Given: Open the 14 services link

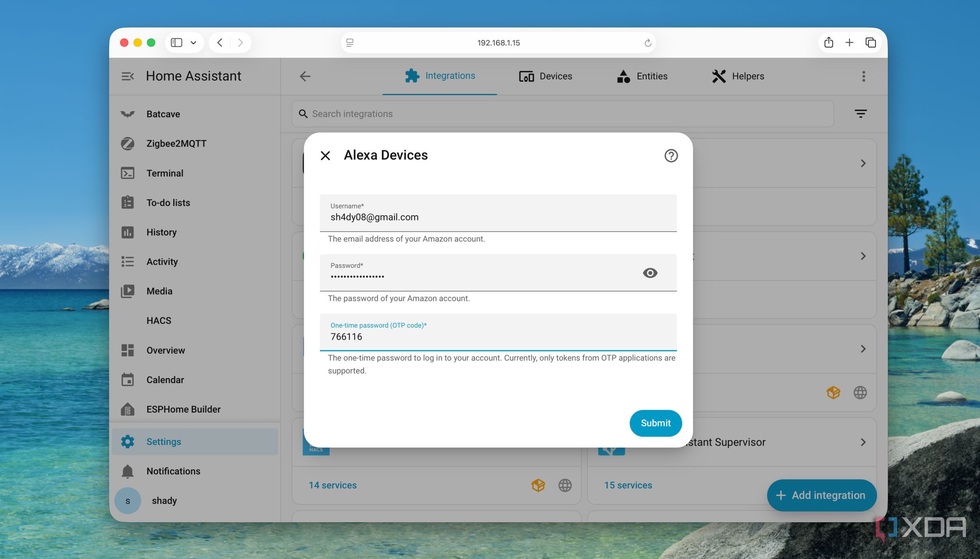Looking at the screenshot, I should coord(333,485).
